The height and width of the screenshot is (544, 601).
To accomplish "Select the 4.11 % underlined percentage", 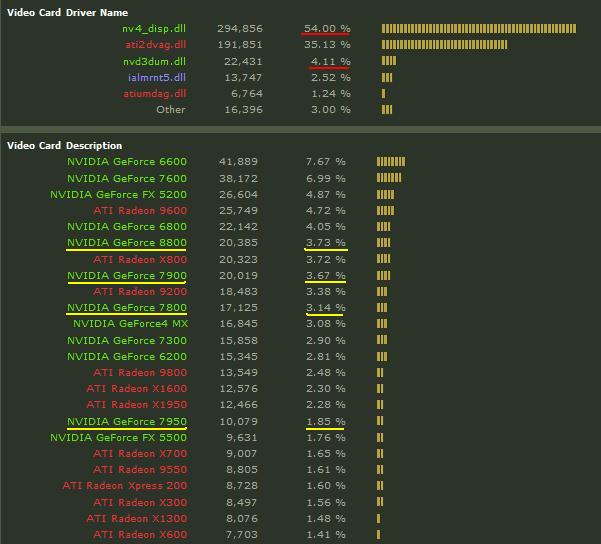I will (330, 62).
